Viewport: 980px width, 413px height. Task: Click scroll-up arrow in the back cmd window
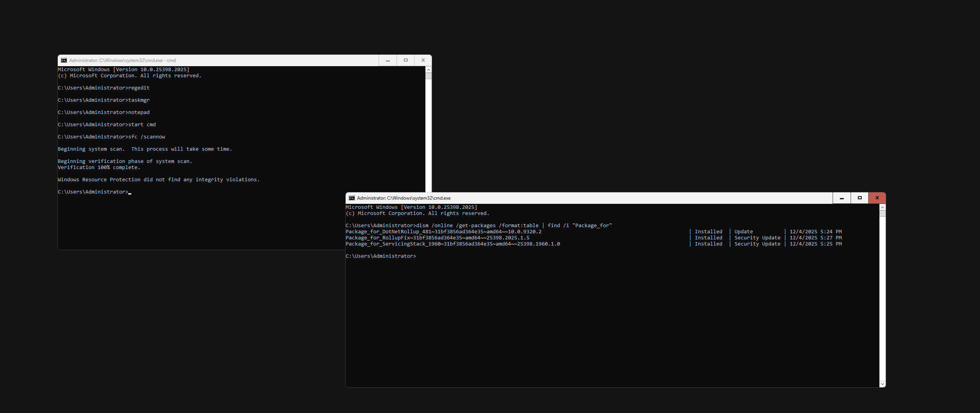428,70
